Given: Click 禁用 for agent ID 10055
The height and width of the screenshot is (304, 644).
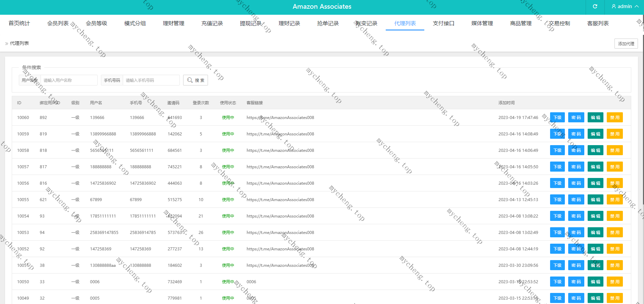Looking at the screenshot, I should 615,199.
